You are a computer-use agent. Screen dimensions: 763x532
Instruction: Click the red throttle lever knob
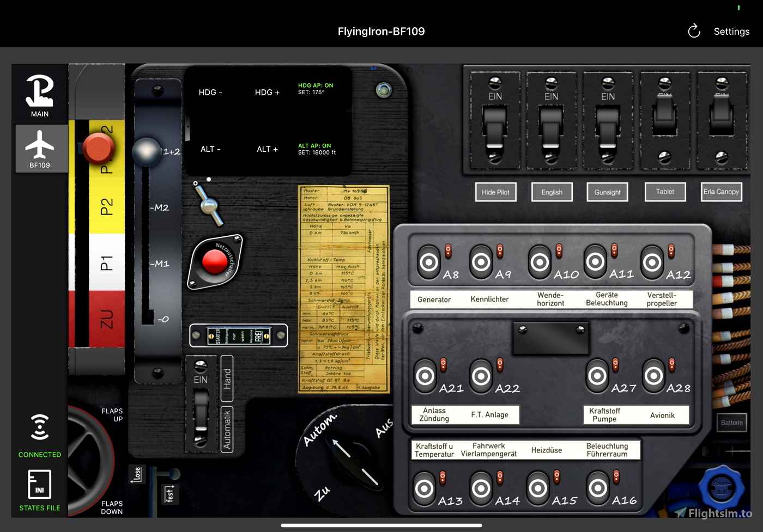tap(98, 148)
